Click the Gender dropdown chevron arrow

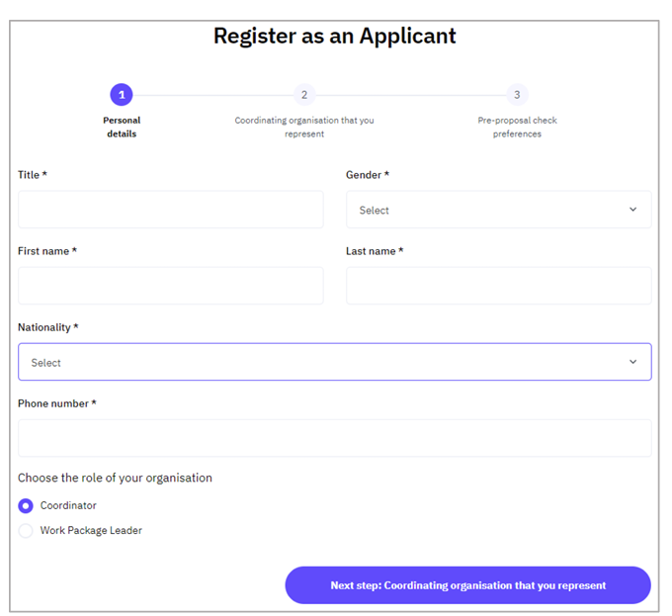[x=632, y=210]
